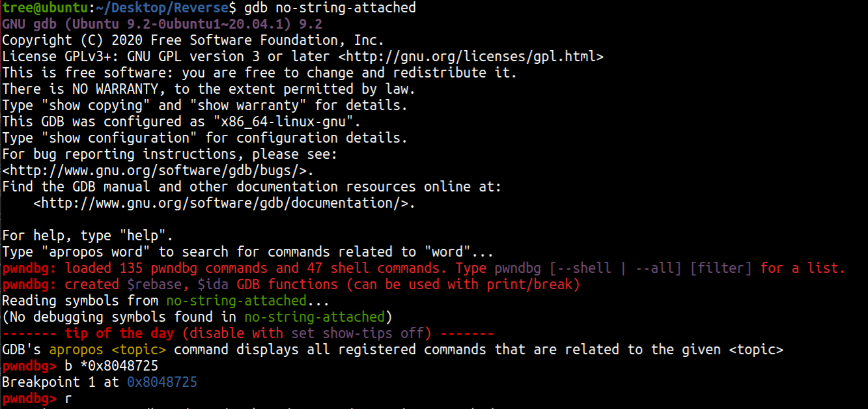The image size is (868, 409).
Task: Click the 'b *0x8048725' command text
Action: click(111, 366)
